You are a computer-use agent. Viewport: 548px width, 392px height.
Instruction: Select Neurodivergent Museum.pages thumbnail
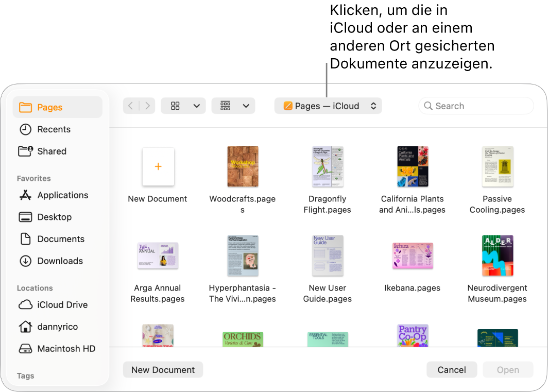point(498,255)
